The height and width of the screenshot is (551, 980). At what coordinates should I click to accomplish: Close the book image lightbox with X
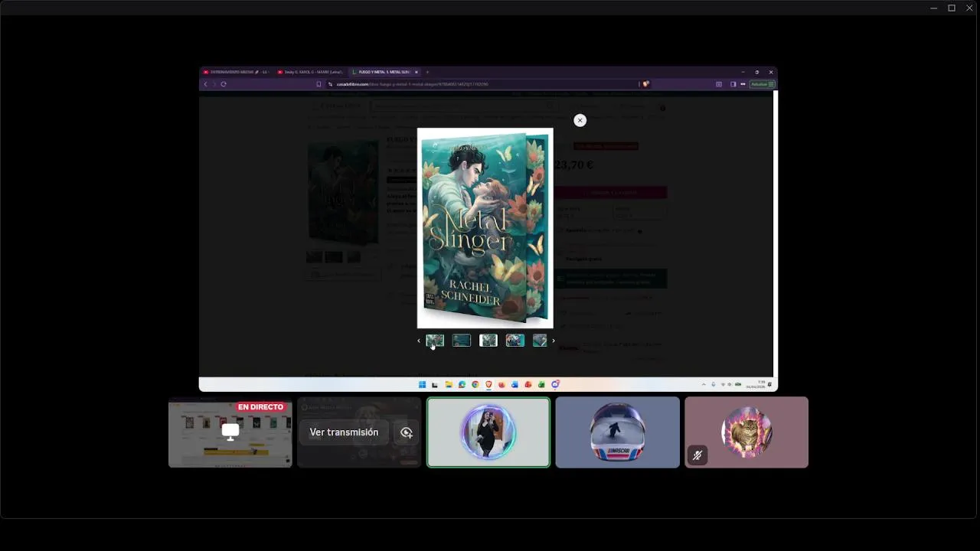[580, 120]
